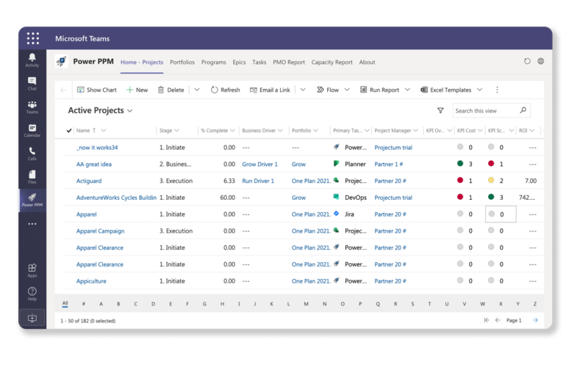Viewport: 588px width, 365px height.
Task: Toggle the select-all rows checkmark
Action: (x=69, y=131)
